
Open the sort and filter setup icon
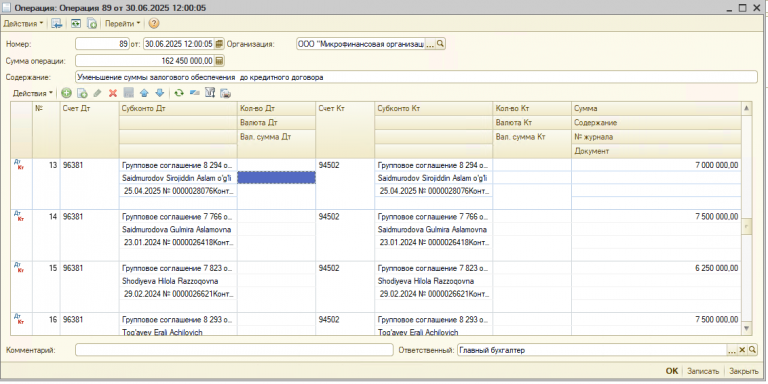click(210, 93)
